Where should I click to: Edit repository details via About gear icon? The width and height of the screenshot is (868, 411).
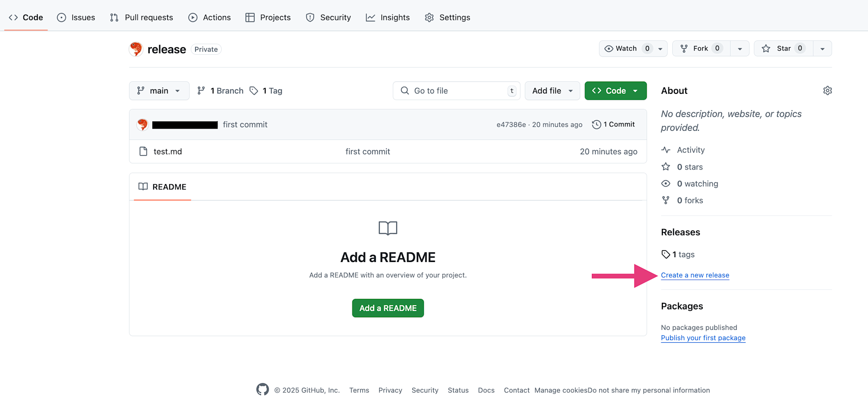coord(828,91)
